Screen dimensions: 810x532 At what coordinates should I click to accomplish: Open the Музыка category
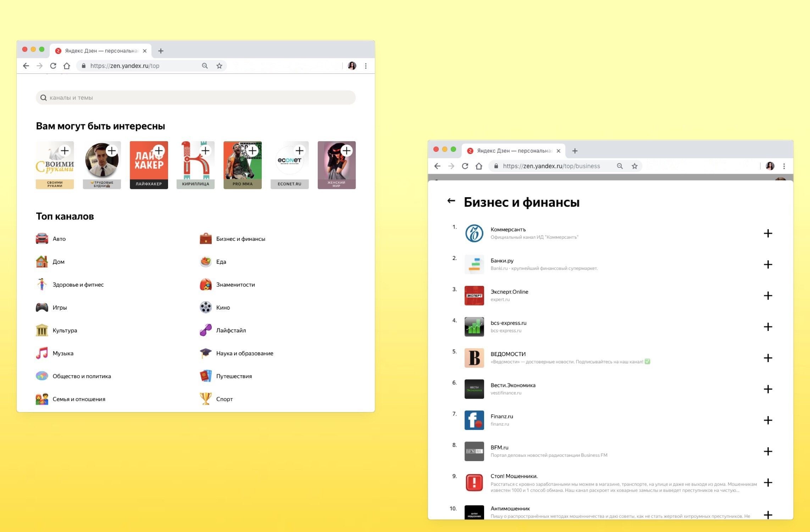point(55,353)
